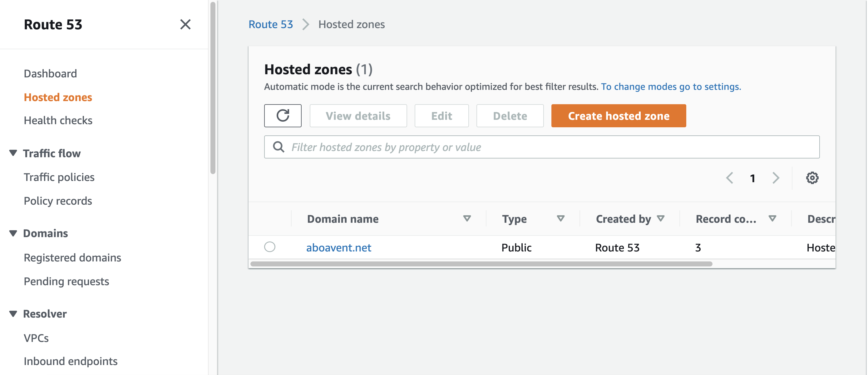
Task: Collapse the Domains section
Action: (x=13, y=233)
